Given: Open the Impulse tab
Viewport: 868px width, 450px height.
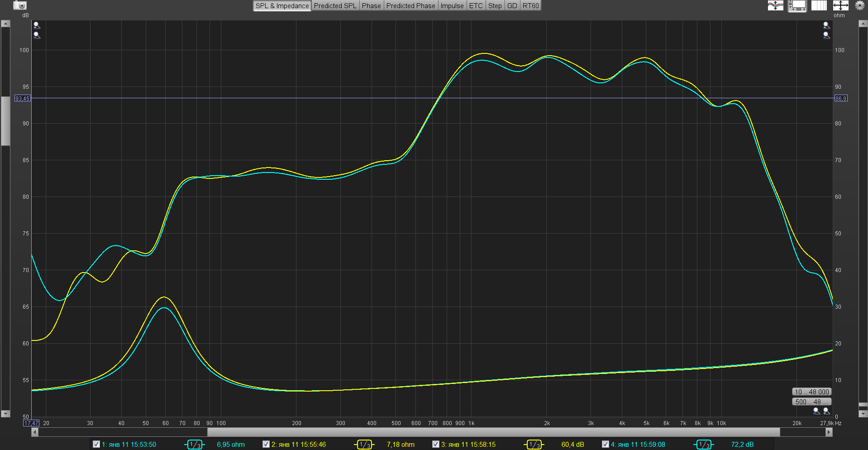Looking at the screenshot, I should point(452,6).
